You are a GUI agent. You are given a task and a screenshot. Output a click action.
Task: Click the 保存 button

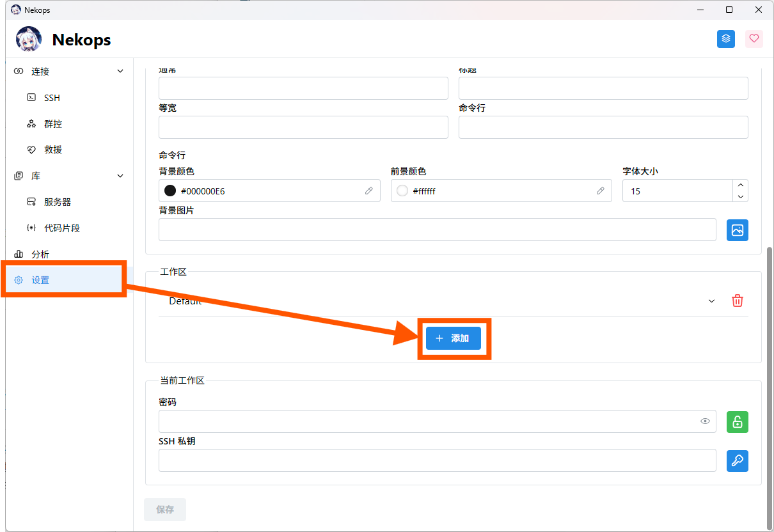[x=165, y=510]
